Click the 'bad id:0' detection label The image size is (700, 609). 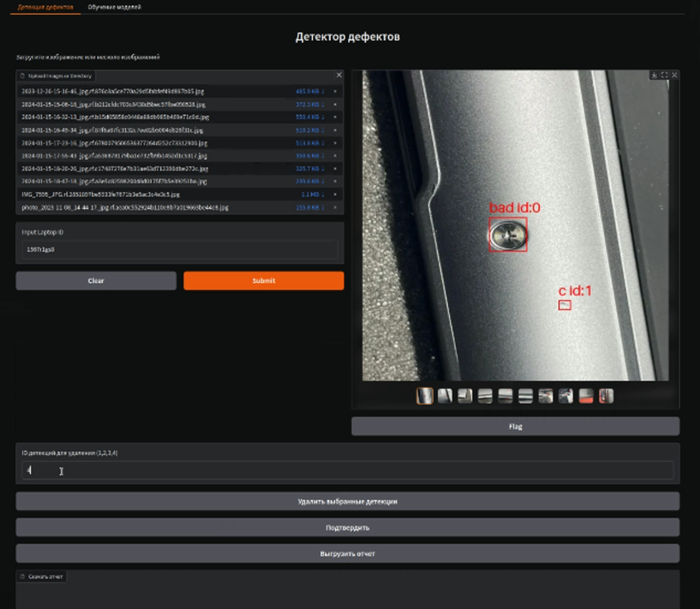(514, 208)
